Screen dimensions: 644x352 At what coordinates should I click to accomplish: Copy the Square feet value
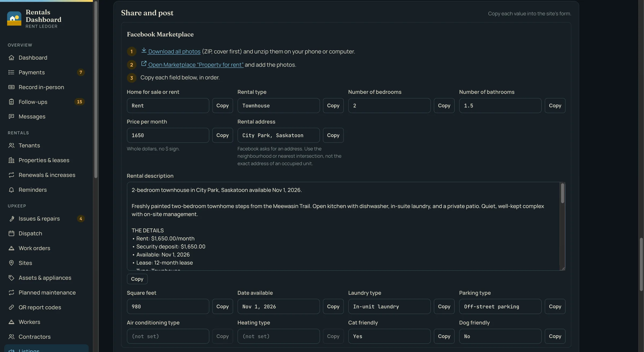[x=222, y=306]
